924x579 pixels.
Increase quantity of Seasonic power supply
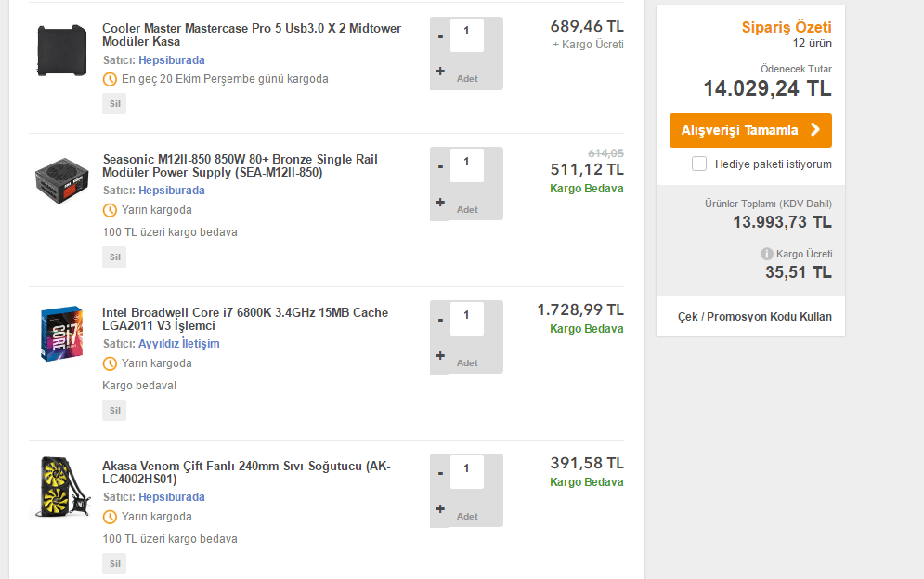(x=440, y=202)
